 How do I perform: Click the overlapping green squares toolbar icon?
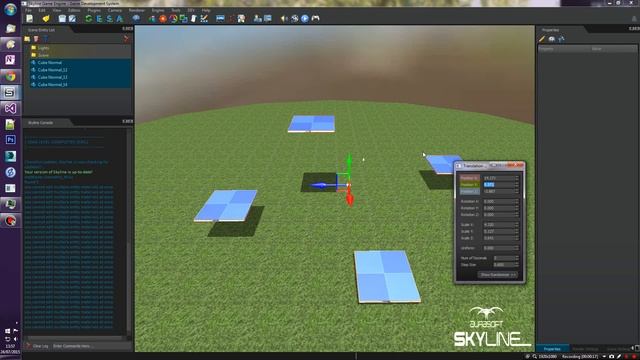[184, 18]
